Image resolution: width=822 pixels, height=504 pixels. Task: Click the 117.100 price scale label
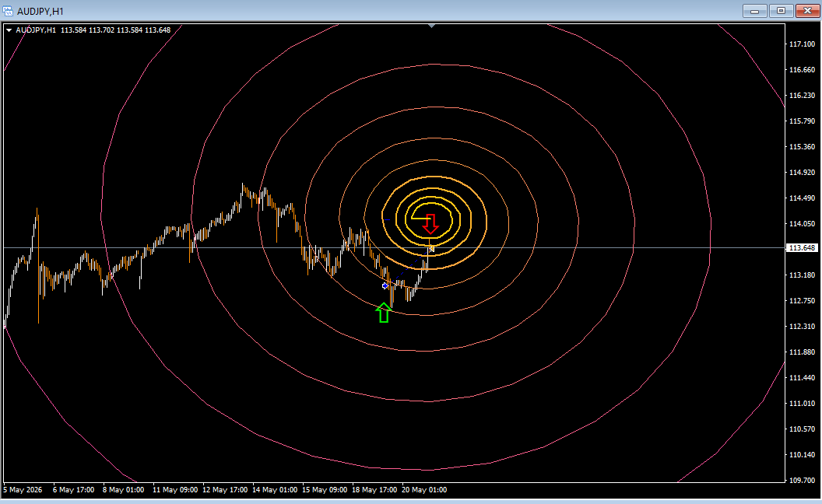[802, 44]
